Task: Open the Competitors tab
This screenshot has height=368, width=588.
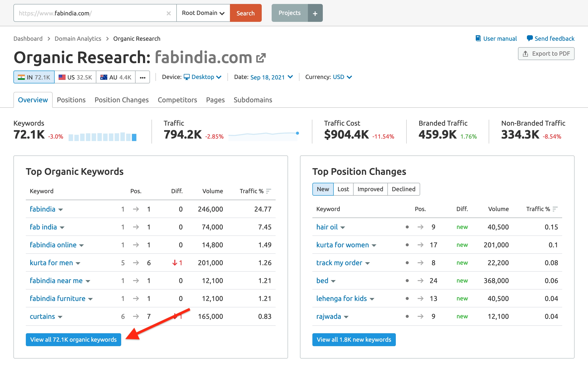Action: pyautogui.click(x=177, y=100)
